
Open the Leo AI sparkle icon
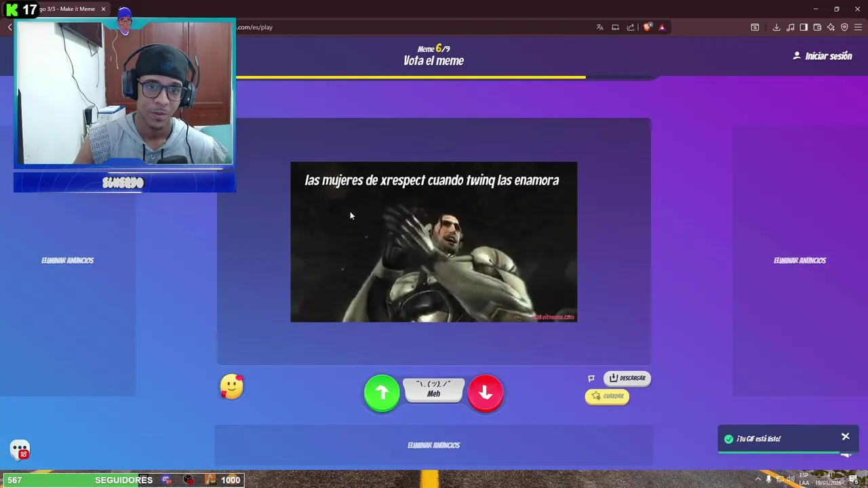click(831, 27)
